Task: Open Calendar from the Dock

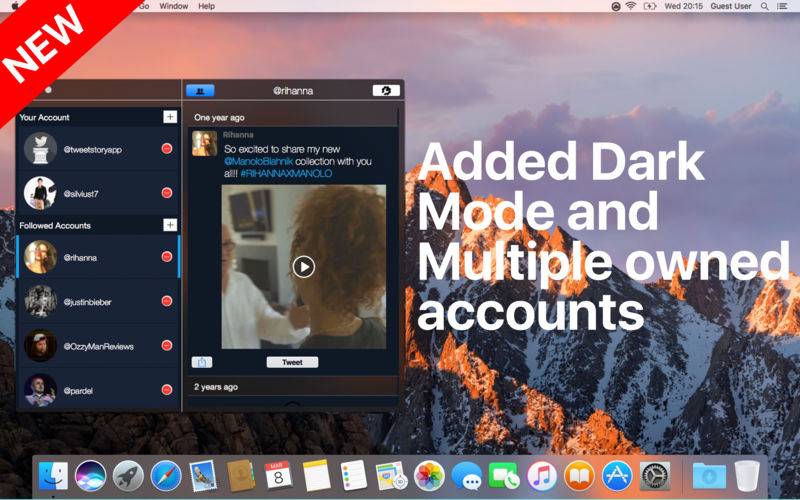Action: pos(278,476)
